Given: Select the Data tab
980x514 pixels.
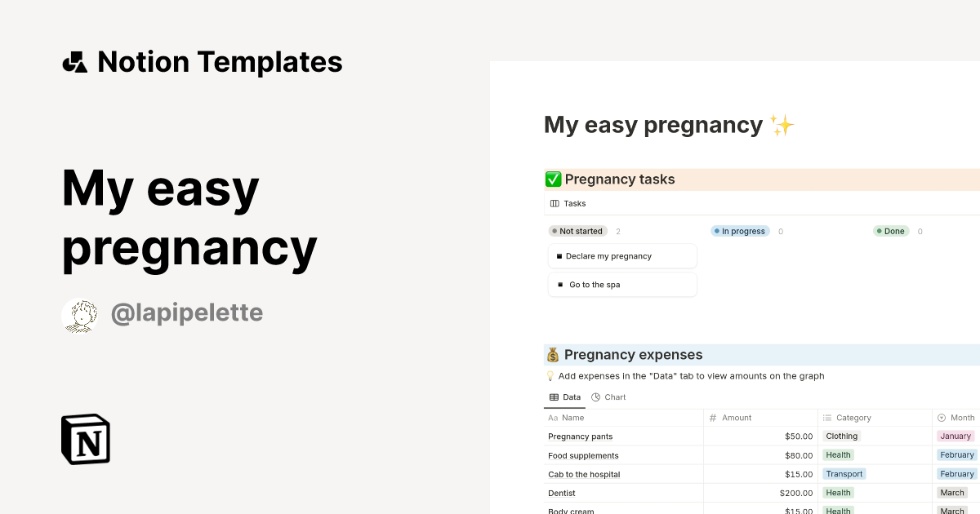Looking at the screenshot, I should 564,397.
